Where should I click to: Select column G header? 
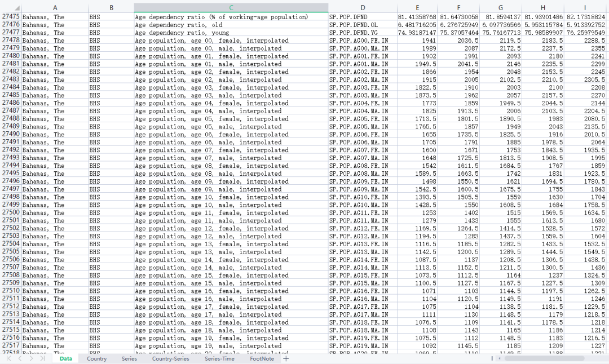500,8
